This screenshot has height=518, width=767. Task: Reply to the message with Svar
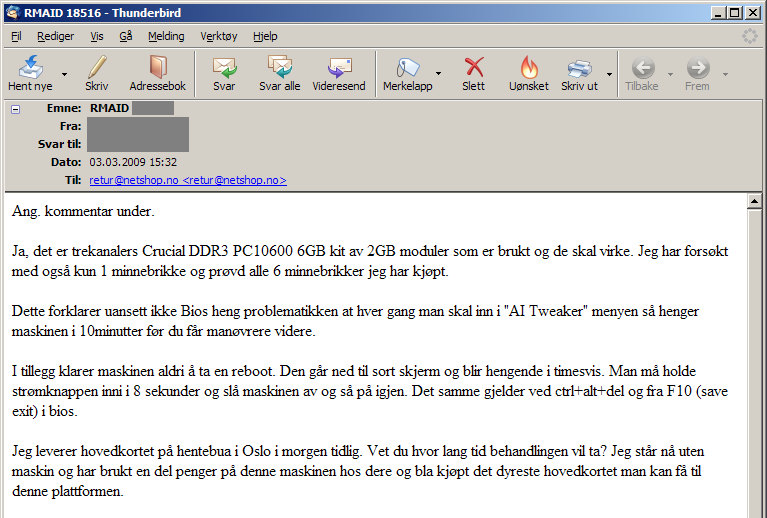pyautogui.click(x=224, y=73)
